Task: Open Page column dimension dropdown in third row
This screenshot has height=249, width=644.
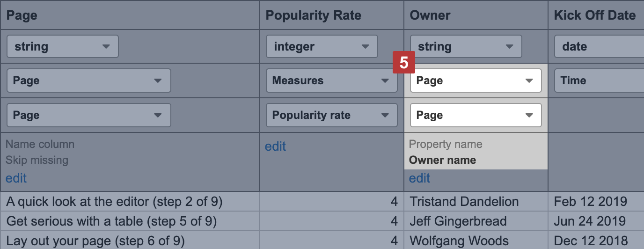Action: pos(88,81)
